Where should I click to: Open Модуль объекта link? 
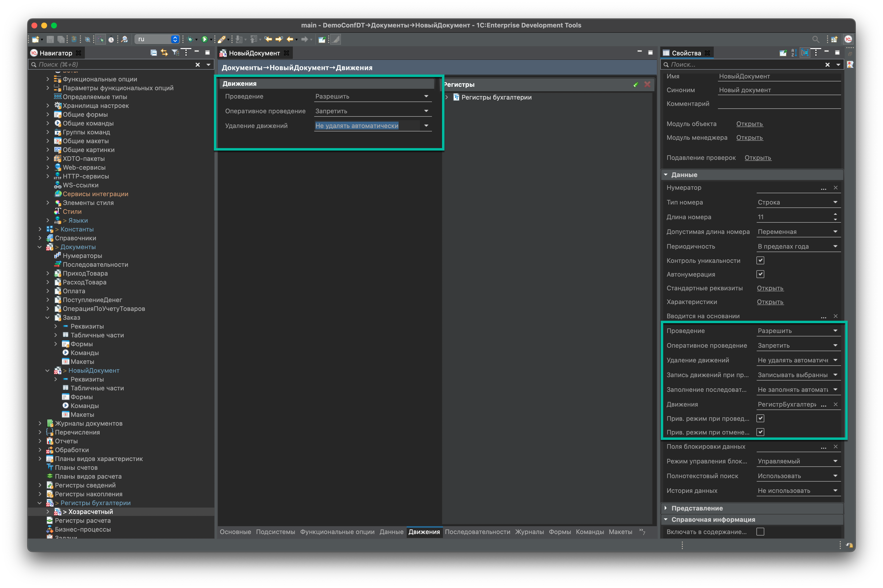click(x=749, y=124)
